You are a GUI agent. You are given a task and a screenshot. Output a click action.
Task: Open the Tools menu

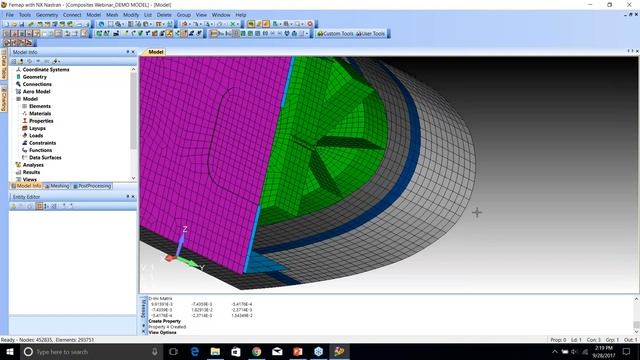25,15
